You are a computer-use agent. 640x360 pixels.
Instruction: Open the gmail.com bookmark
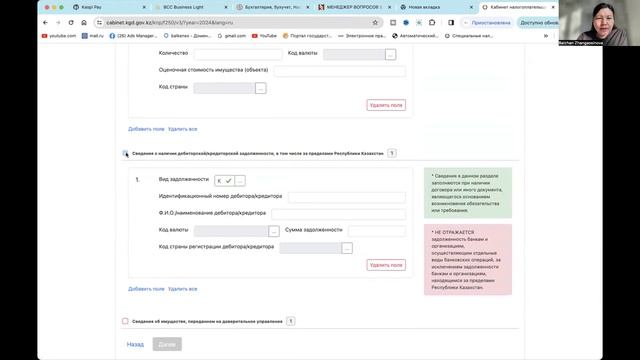(232, 36)
